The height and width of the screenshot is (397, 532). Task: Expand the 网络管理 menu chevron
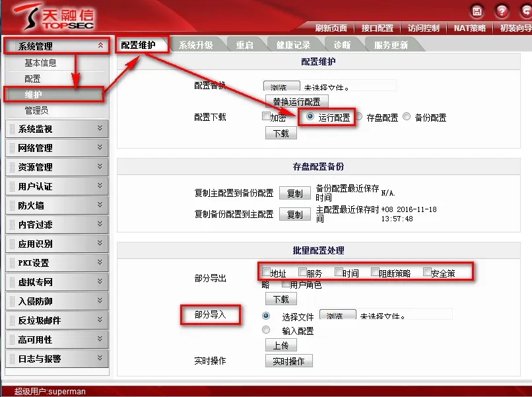pyautogui.click(x=100, y=147)
